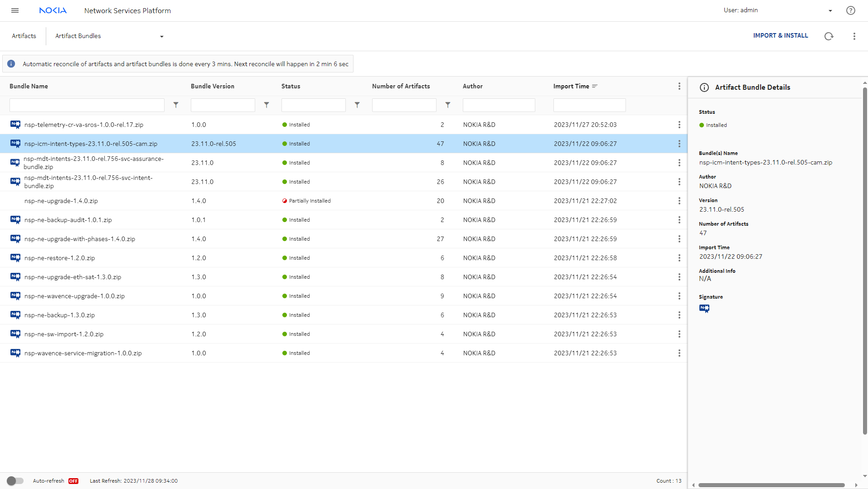Toggle the Auto-refresh switch

[x=15, y=481]
